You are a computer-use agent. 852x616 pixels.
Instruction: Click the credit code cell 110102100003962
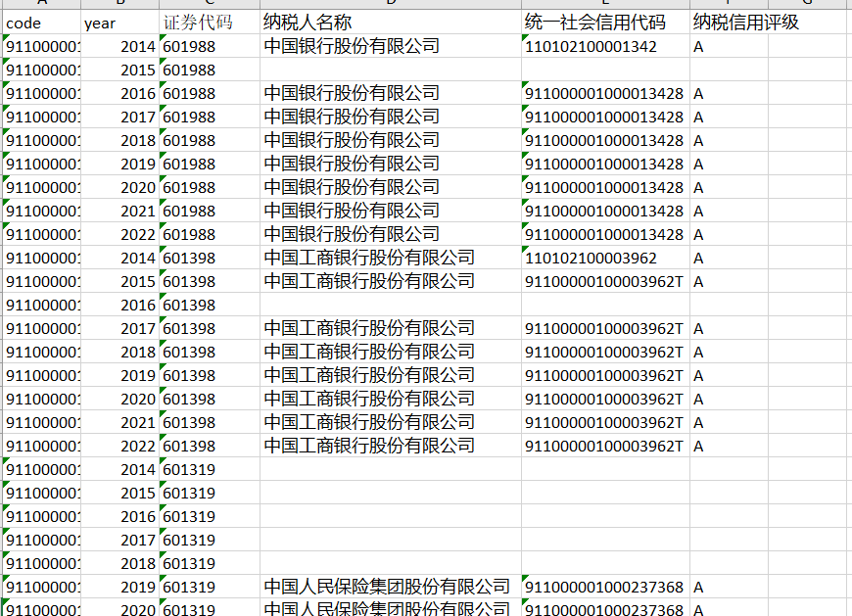[x=604, y=258]
